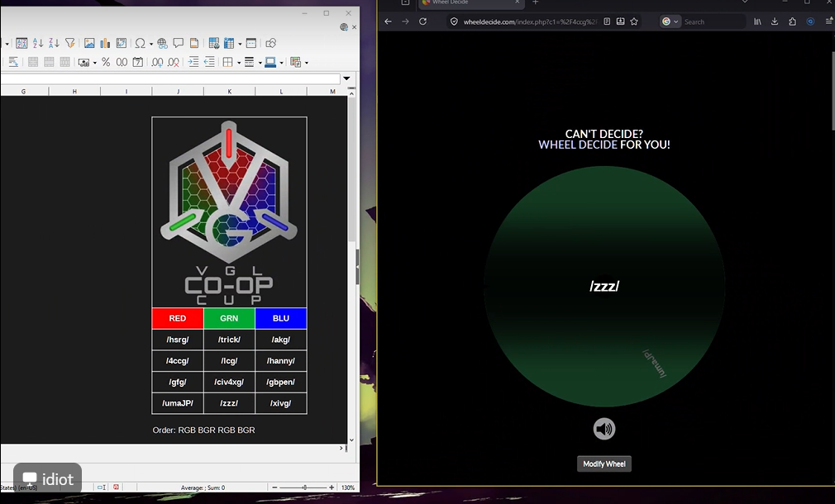Click the zoom out minus in status bar
This screenshot has height=504, width=835.
pos(274,487)
